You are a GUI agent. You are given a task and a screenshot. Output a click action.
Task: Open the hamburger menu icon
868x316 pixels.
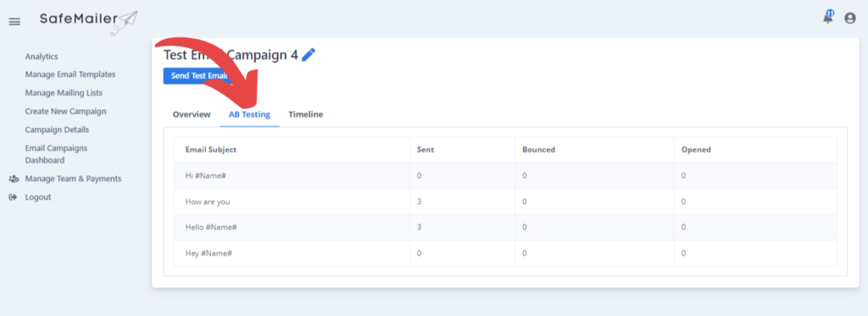[14, 21]
